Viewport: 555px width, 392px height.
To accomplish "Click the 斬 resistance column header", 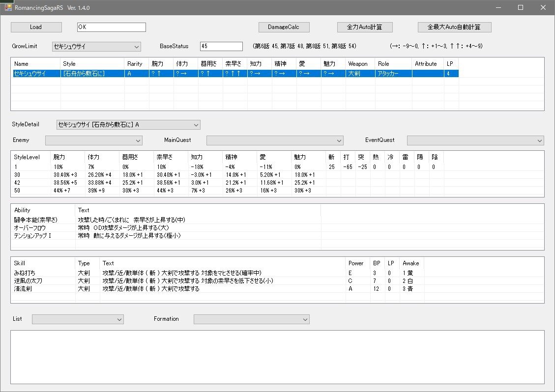I will 333,157.
